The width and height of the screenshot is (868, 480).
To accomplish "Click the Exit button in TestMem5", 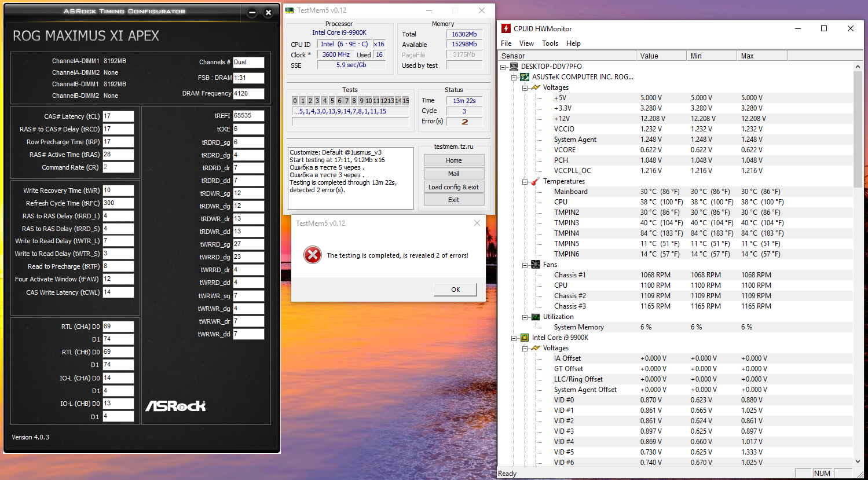I will (x=454, y=200).
